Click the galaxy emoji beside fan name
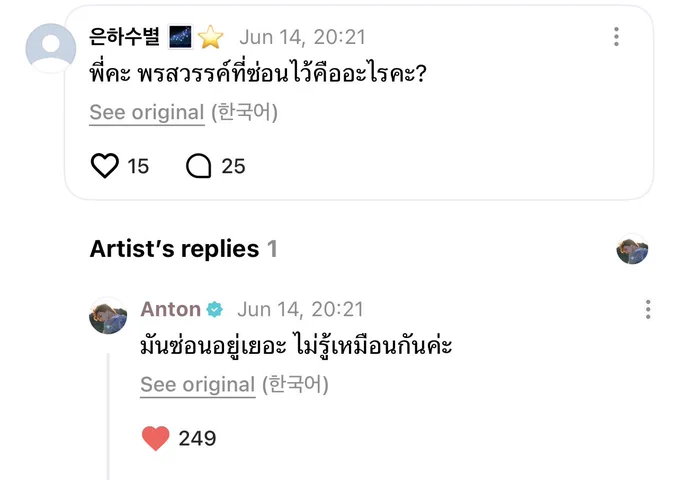This screenshot has width=680, height=491. click(x=180, y=37)
